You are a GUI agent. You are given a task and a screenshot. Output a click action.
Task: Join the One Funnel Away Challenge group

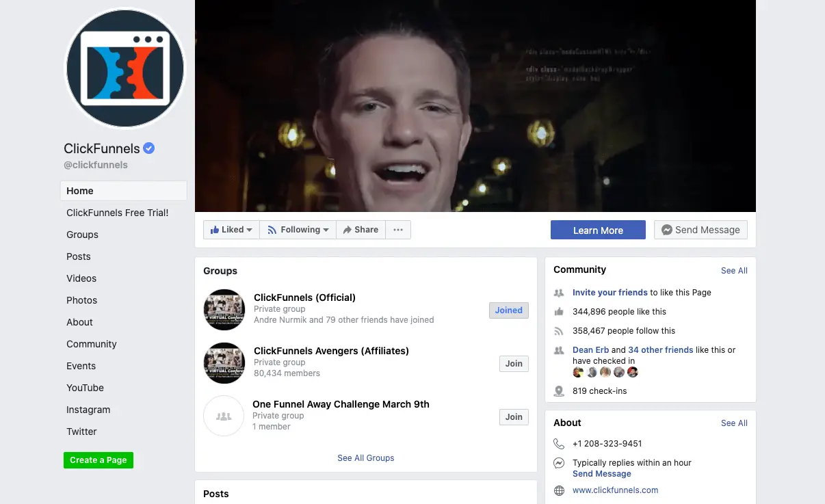[514, 417]
